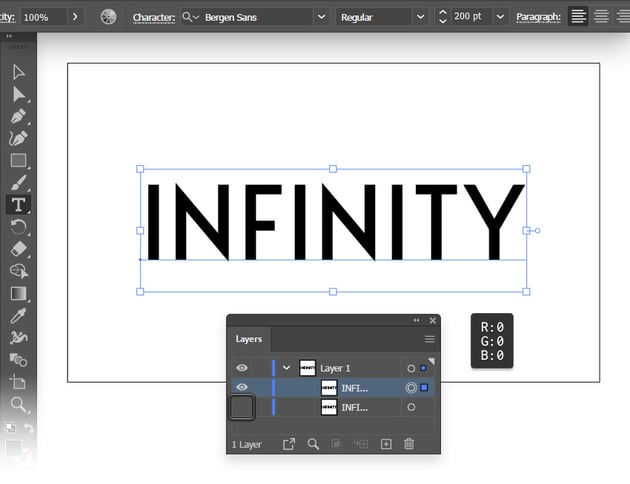Click selected INFI... sublayer blue selection square
Image resolution: width=630 pixels, height=484 pixels.
[424, 388]
